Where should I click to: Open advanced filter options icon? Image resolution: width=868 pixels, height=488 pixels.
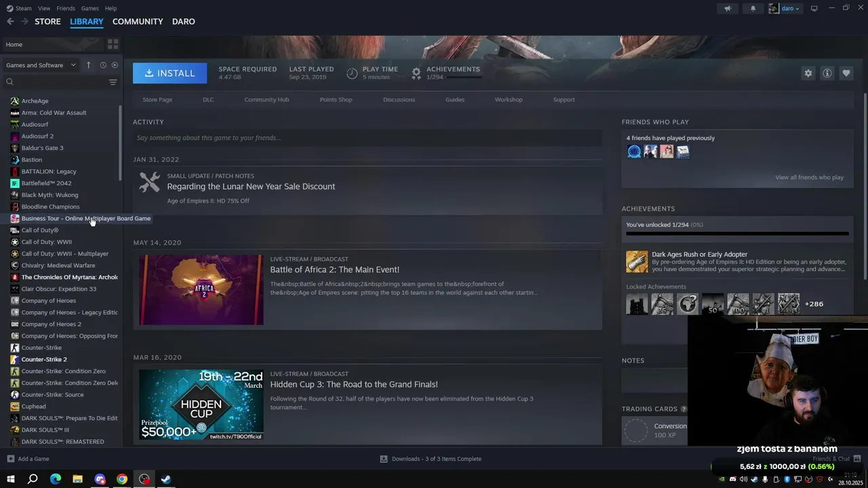pyautogui.click(x=113, y=82)
